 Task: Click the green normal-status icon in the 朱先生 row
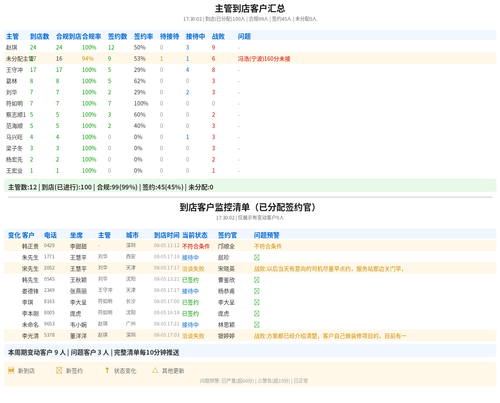[257, 257]
